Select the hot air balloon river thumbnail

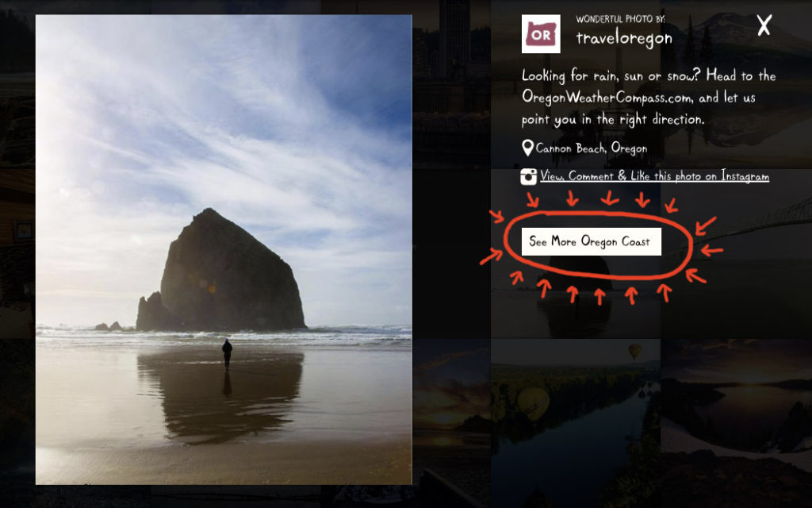click(x=576, y=404)
